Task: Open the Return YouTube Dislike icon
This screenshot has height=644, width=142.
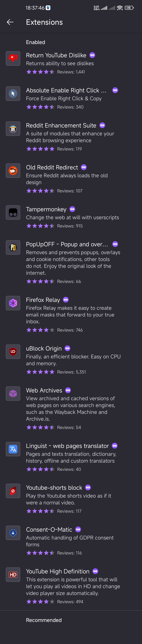Action: (x=13, y=58)
